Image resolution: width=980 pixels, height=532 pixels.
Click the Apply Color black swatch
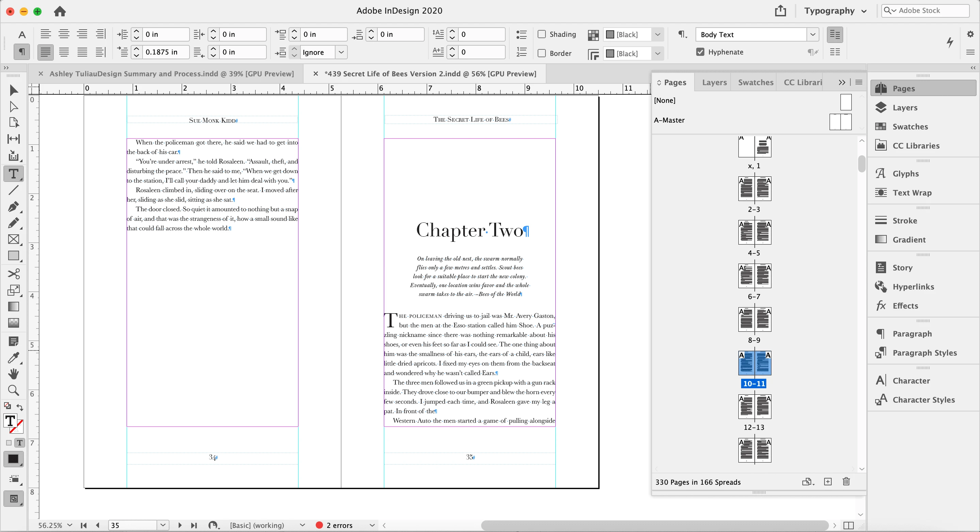click(13, 459)
